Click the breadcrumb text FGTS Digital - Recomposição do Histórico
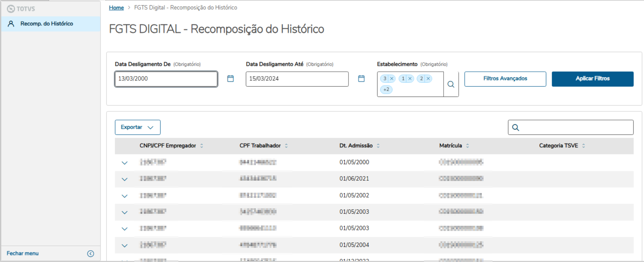 [186, 8]
